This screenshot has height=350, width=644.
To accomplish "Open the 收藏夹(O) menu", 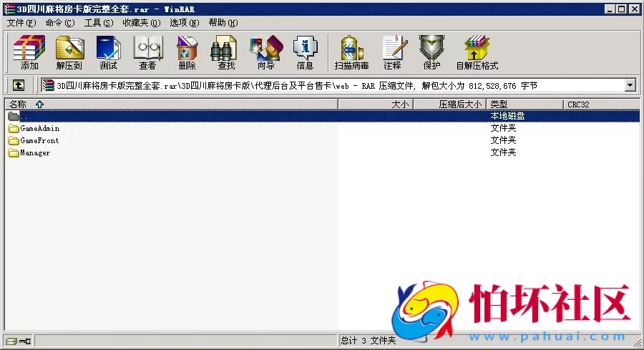I will [142, 23].
